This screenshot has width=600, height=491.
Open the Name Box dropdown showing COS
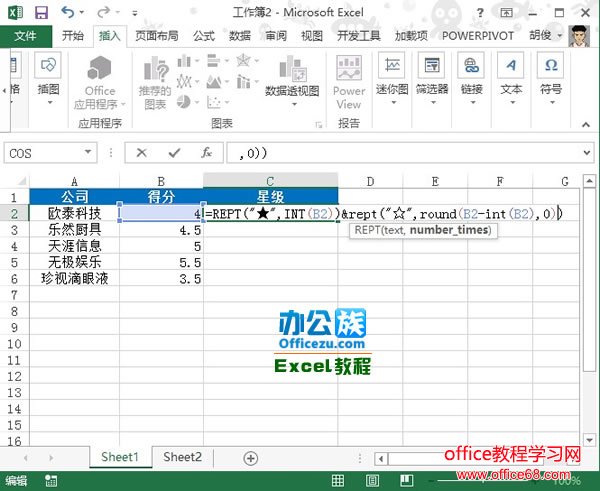[88, 152]
